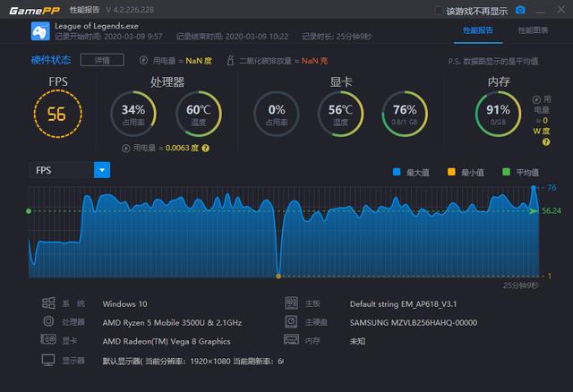Click the 硬件状态 heading
The height and width of the screenshot is (392, 573).
51,60
